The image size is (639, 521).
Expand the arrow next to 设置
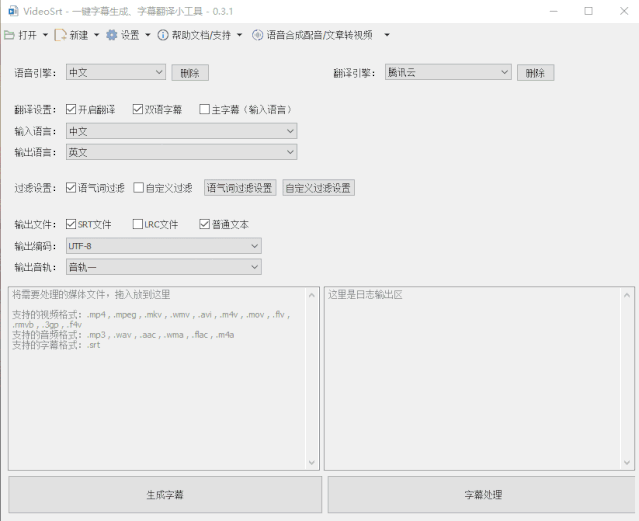(x=148, y=35)
